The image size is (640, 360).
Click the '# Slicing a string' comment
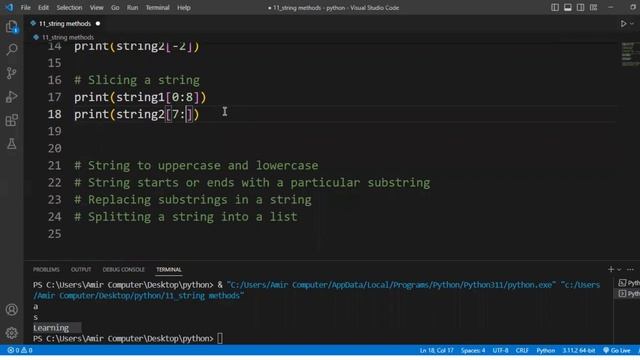[137, 80]
